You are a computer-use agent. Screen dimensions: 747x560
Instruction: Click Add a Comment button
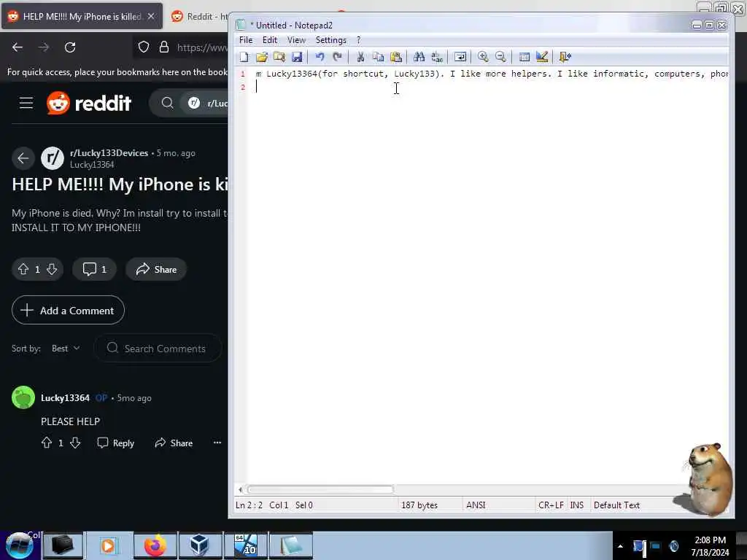68,310
